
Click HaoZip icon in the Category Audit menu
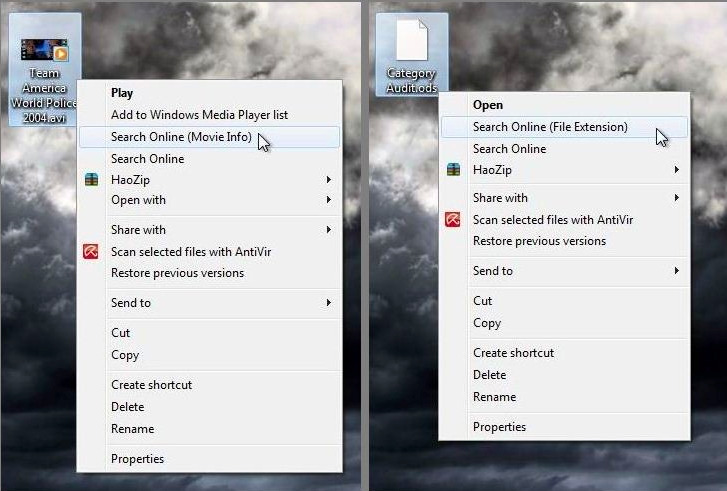453,170
